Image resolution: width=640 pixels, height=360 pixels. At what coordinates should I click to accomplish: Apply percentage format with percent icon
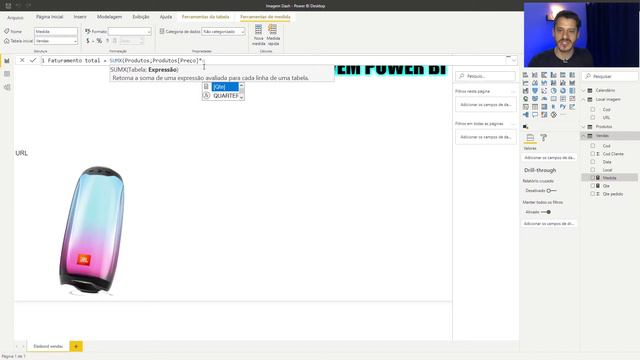(x=99, y=41)
